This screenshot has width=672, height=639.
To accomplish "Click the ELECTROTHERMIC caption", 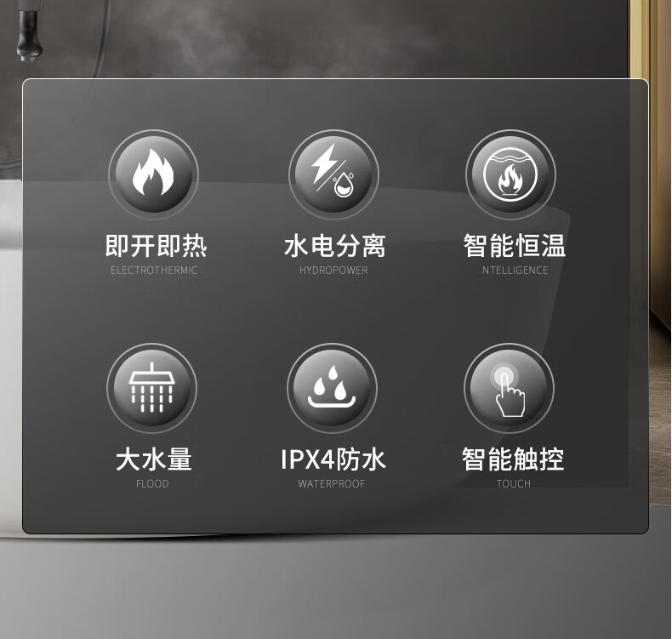I will 154,271.
